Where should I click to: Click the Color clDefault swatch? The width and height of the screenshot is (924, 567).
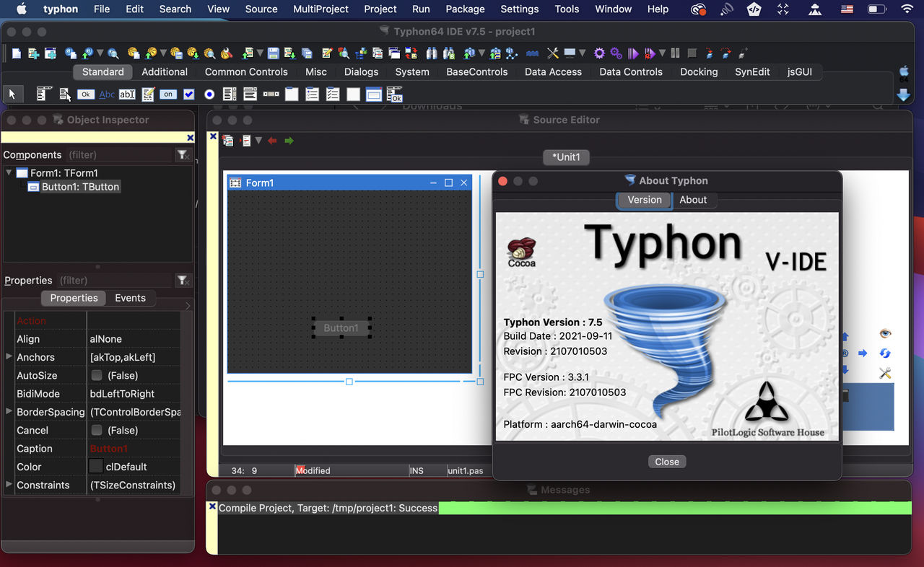(x=95, y=467)
